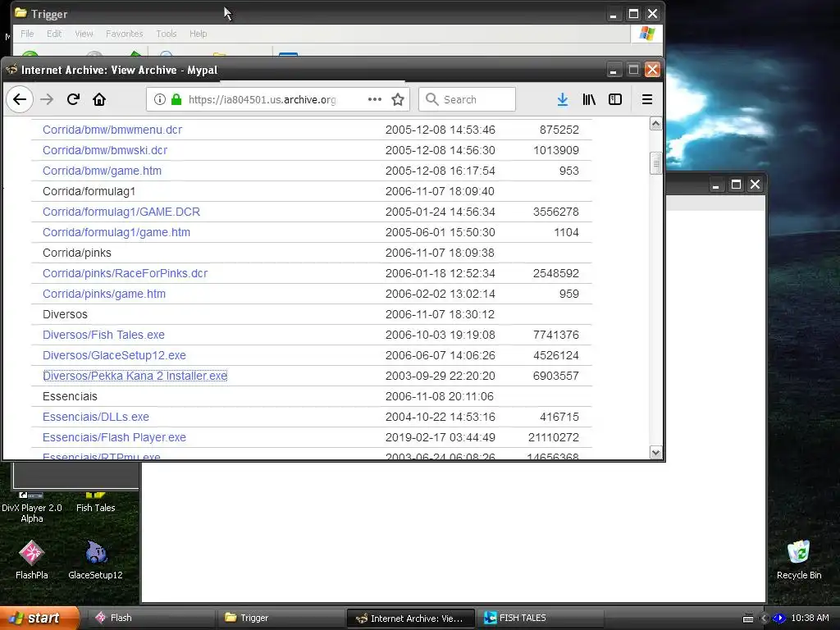Open FlashPla desktop icon
Screen dimensions: 840x630
click(32, 559)
